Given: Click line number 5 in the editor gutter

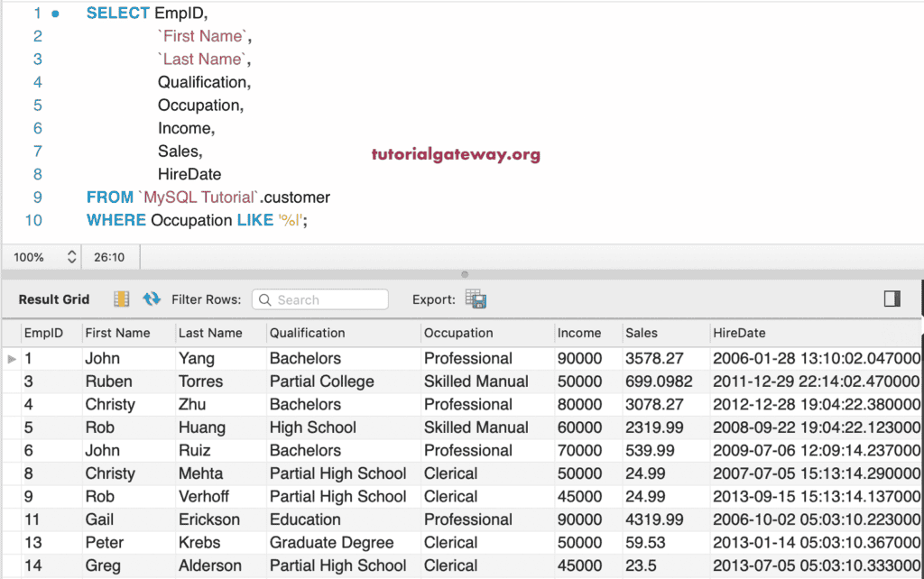Looking at the screenshot, I should click(38, 105).
